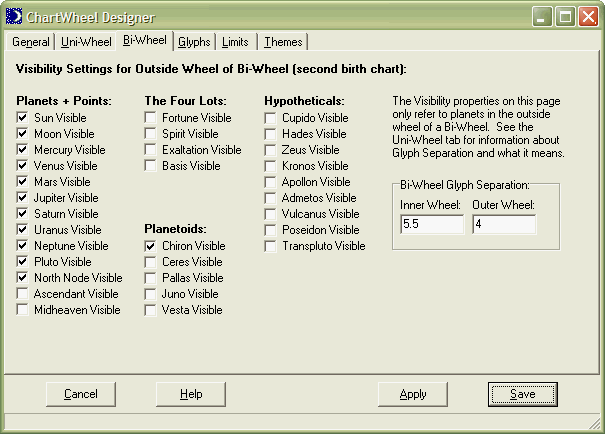
Task: Apply the visibility settings
Action: [413, 394]
